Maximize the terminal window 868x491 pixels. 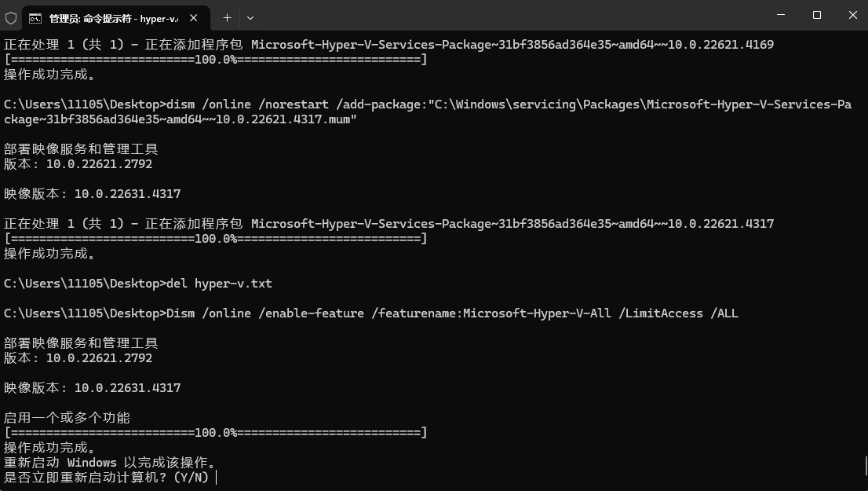click(x=816, y=15)
